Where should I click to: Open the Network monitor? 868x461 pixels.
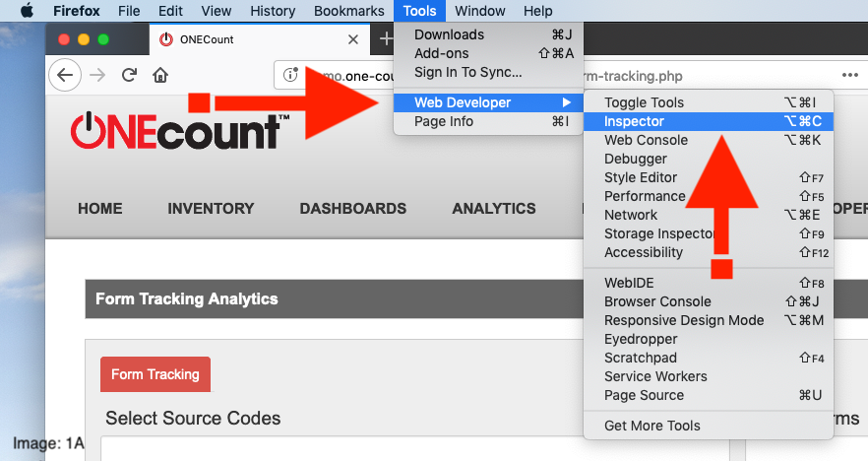[709, 215]
